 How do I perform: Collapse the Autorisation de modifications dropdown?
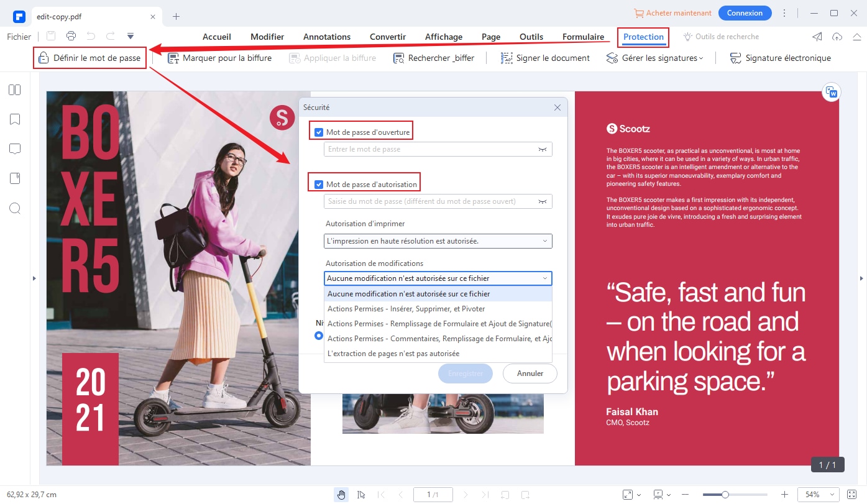coord(438,278)
